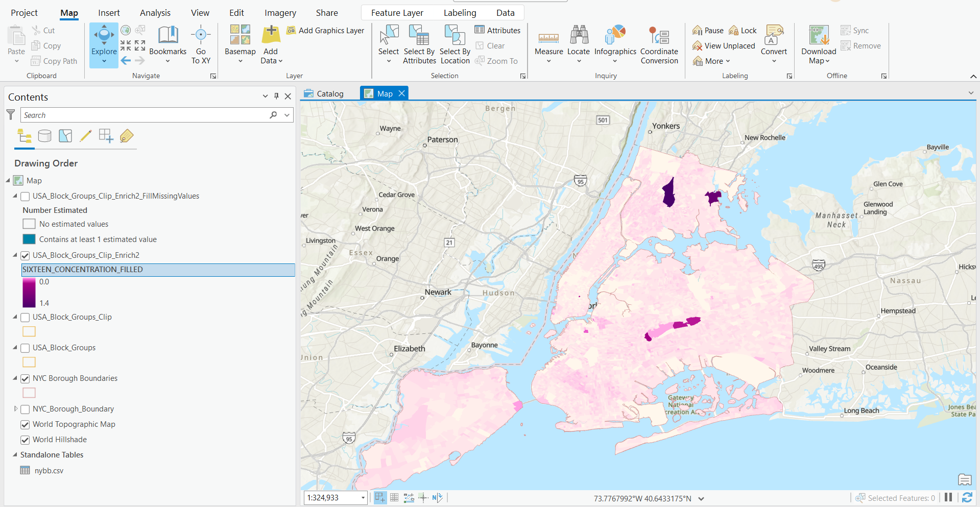Open the map scale dropdown
This screenshot has width=980, height=507.
coord(363,498)
